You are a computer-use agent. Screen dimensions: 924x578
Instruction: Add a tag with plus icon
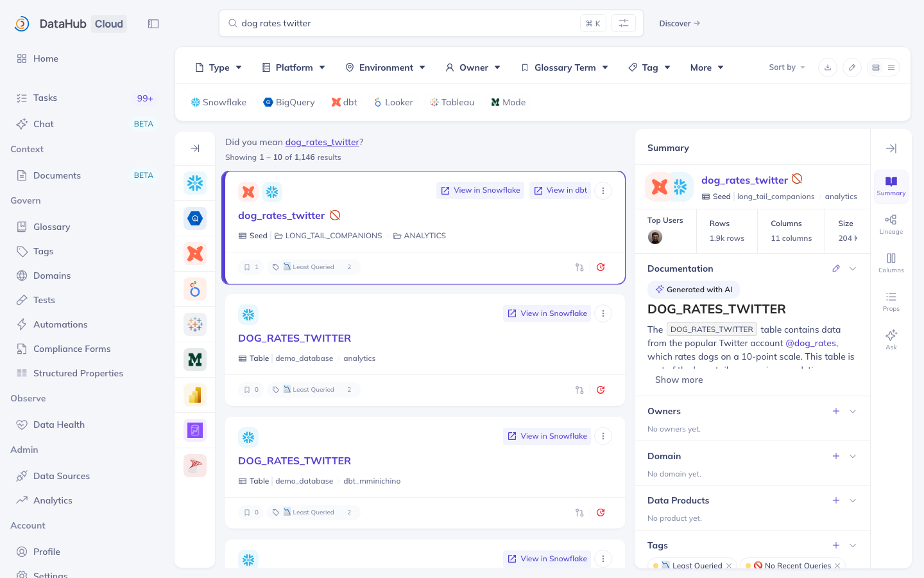tap(836, 545)
